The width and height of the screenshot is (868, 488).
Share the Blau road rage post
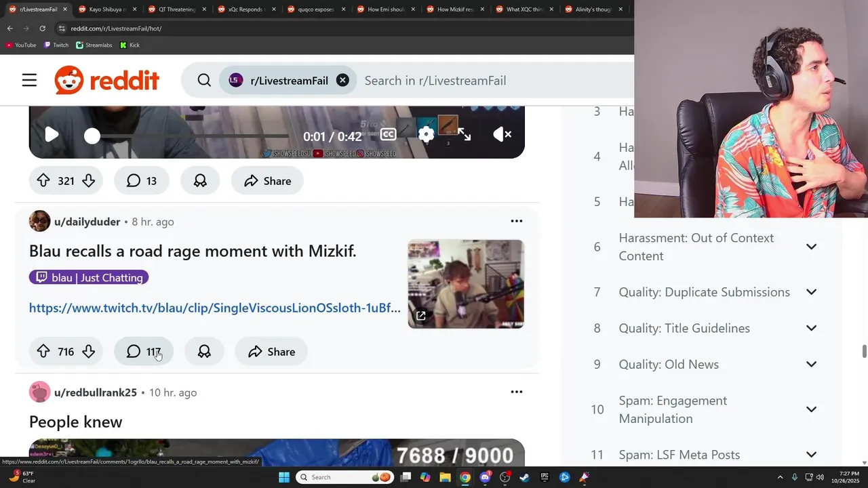click(271, 352)
